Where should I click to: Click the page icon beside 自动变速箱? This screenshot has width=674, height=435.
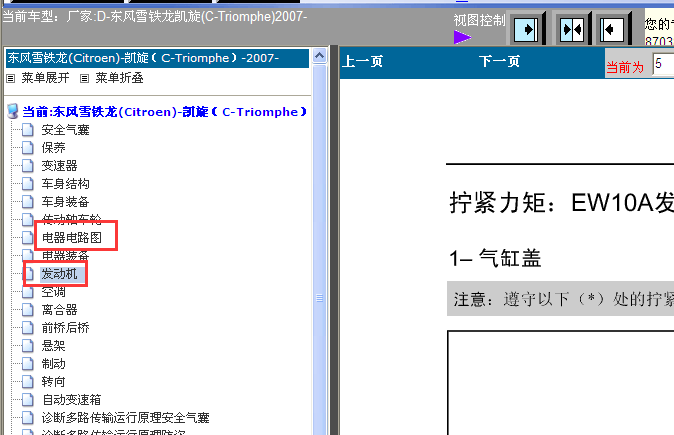coord(28,400)
